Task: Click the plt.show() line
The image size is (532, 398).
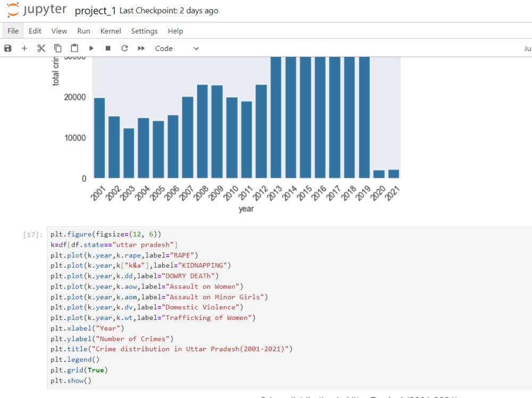Action: point(71,380)
